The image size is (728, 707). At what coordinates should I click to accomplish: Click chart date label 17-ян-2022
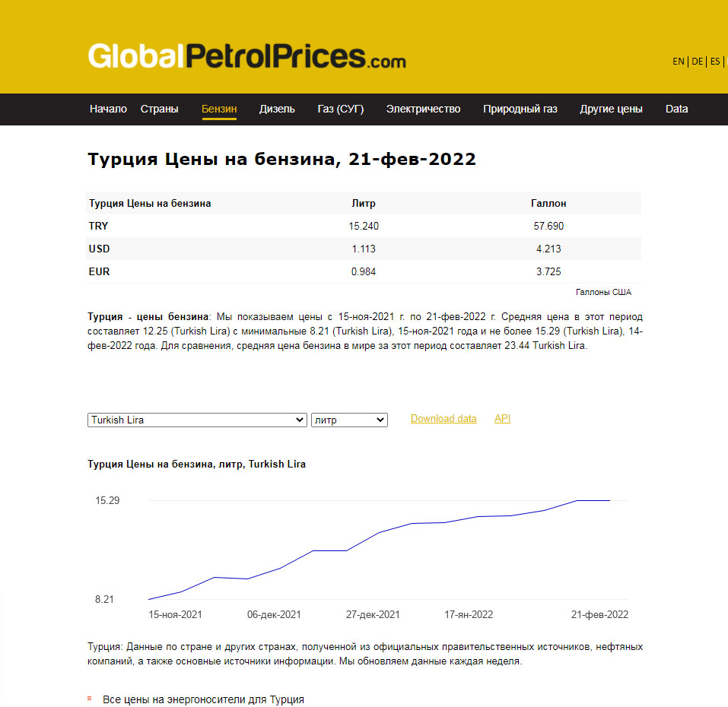pos(469,615)
